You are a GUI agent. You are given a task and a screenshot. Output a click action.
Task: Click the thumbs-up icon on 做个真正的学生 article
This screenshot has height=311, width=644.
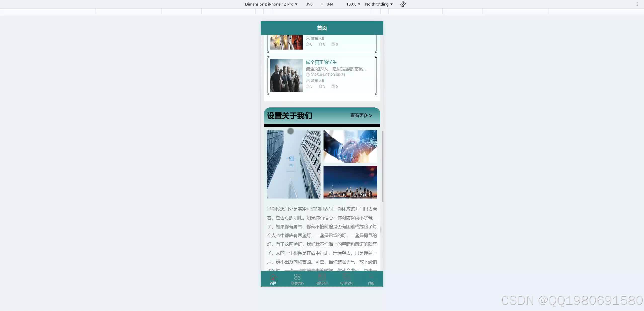[x=307, y=86]
